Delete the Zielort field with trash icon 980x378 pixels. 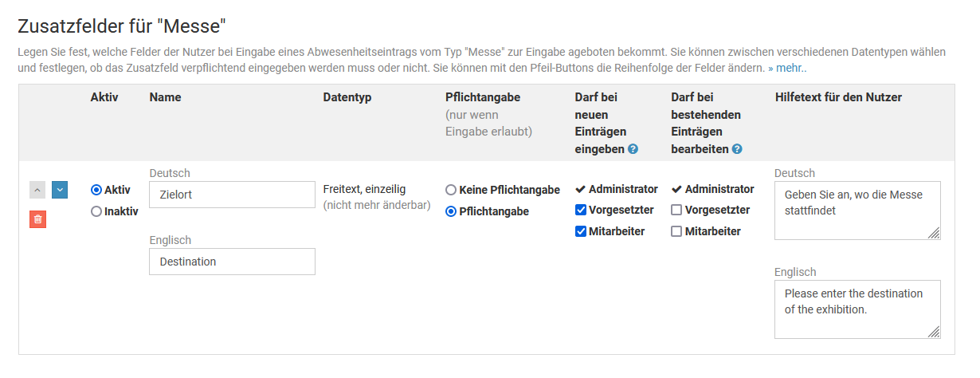[37, 219]
